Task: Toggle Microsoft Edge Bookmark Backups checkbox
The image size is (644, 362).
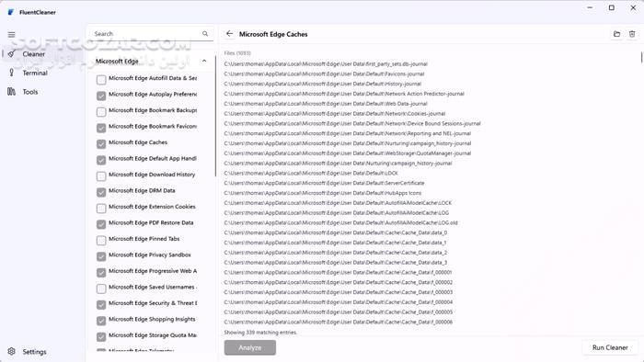Action: tap(101, 111)
